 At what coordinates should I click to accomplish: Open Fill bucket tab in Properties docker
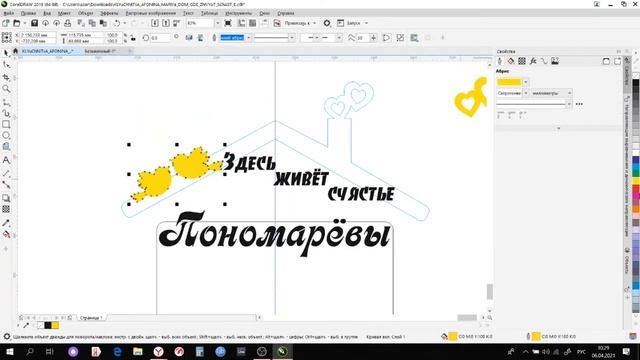511,61
